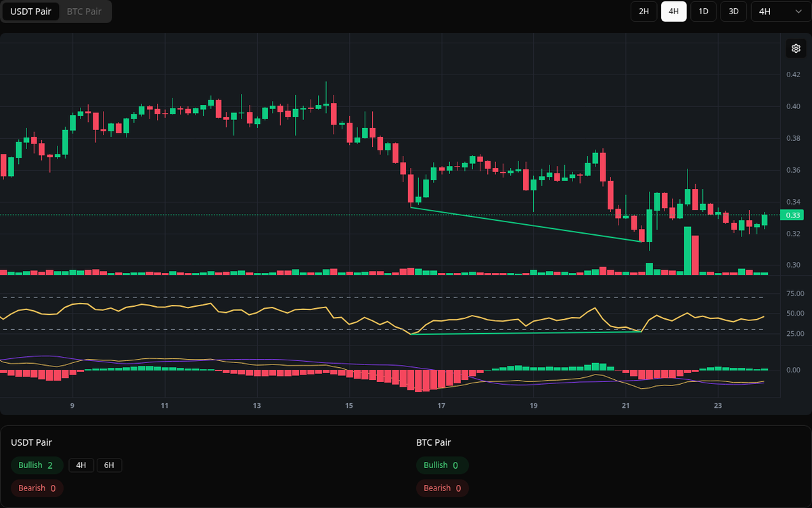
Task: Select the USDT Pair tab
Action: pyautogui.click(x=30, y=12)
